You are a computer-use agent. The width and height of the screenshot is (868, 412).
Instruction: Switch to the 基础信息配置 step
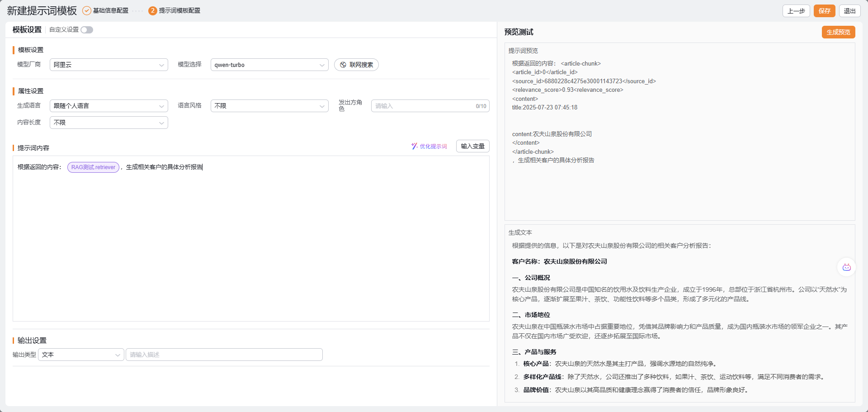click(x=111, y=10)
